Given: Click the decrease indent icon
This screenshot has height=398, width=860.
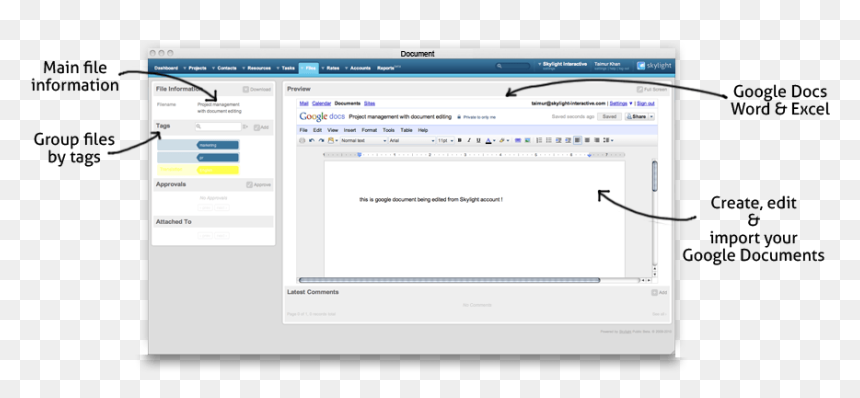Looking at the screenshot, I should pyautogui.click(x=558, y=140).
